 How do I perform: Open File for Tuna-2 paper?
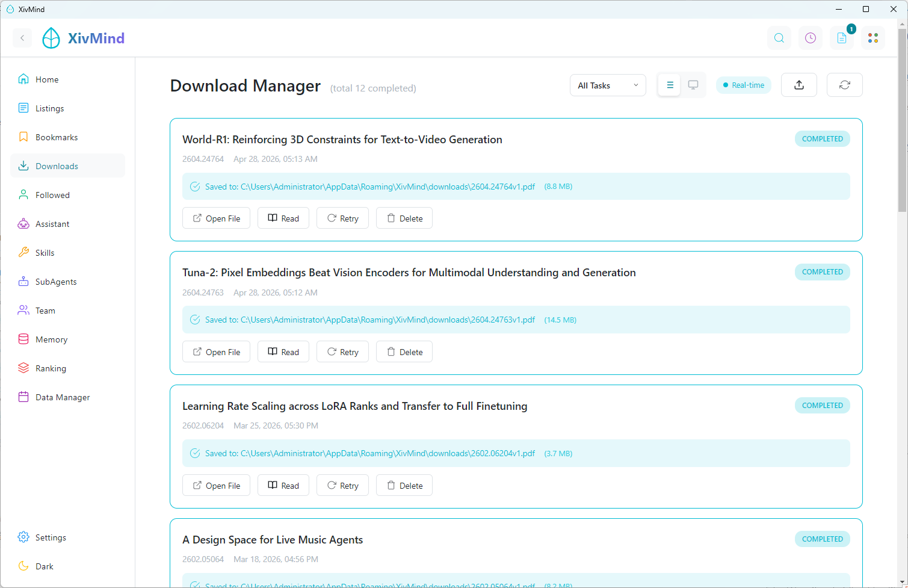(217, 352)
